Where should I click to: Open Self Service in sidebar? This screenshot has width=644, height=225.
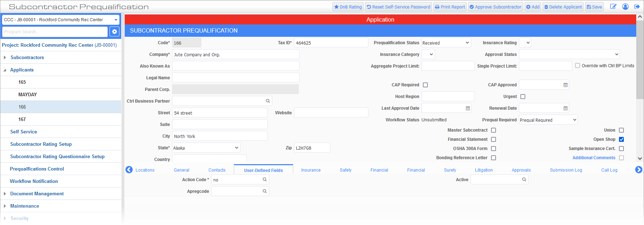pos(24,132)
